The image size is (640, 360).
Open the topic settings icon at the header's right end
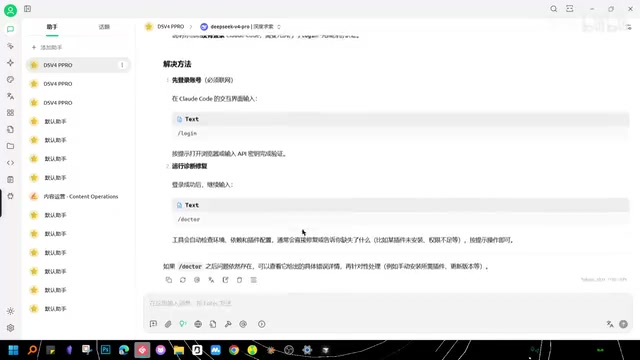[629, 27]
